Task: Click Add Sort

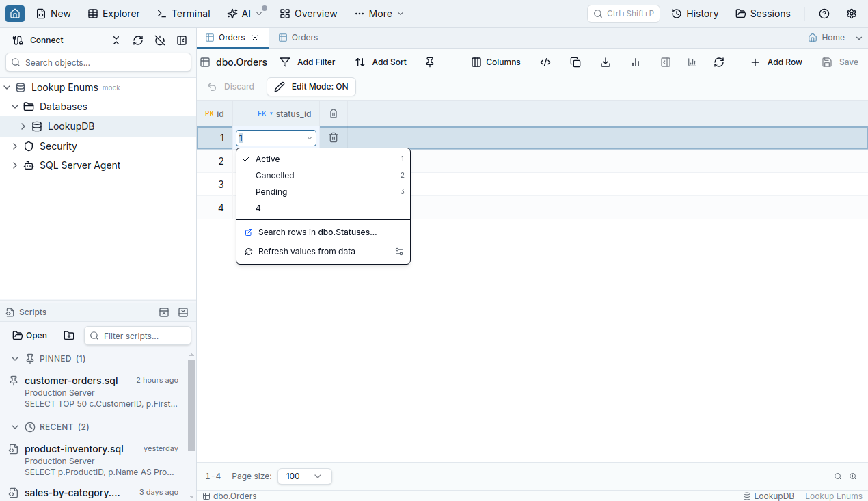Action: (x=381, y=62)
